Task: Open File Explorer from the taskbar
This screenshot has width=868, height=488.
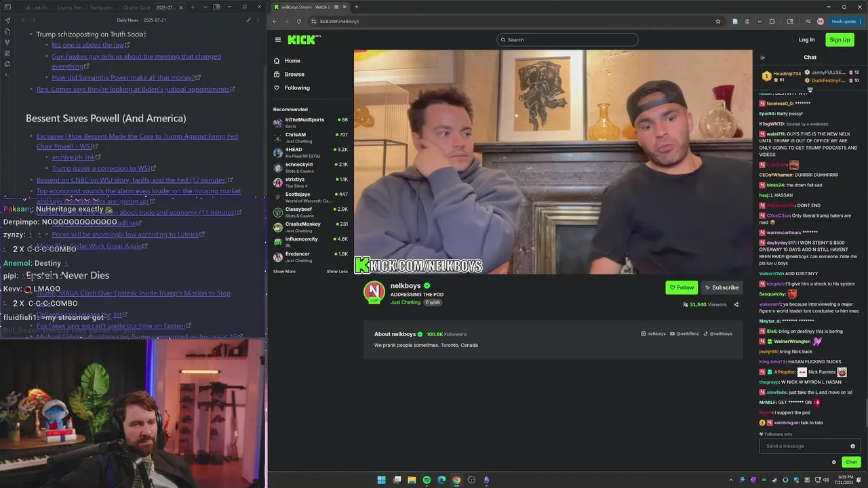Action: (x=412, y=480)
